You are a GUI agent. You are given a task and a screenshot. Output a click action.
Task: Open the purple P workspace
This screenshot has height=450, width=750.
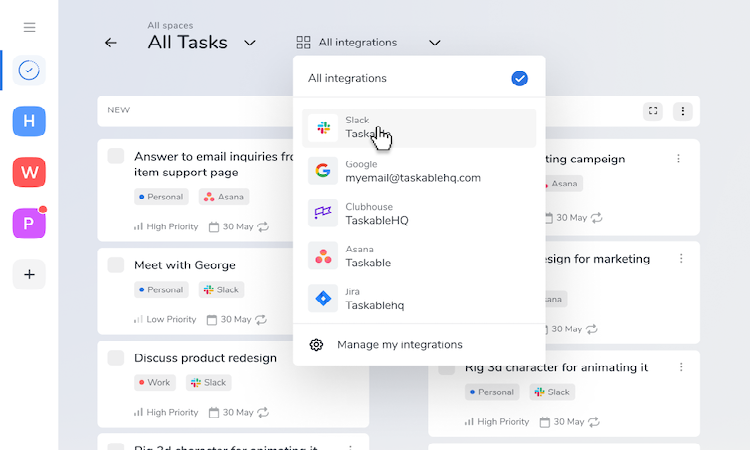pos(29,222)
